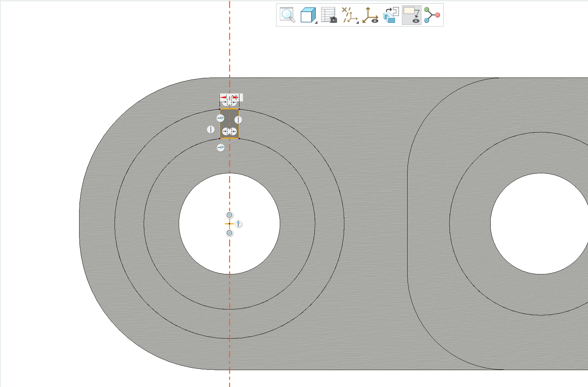Select upper concentric constraint glyph at hole center

229,215
